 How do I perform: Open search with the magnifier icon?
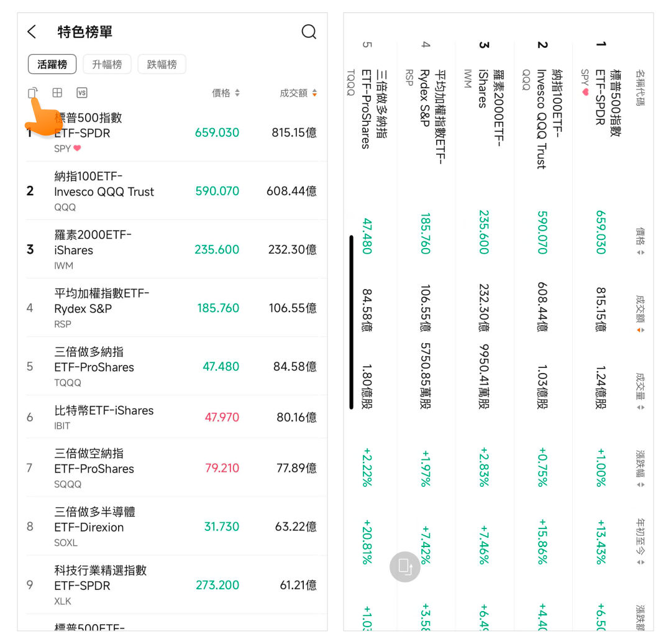(309, 32)
